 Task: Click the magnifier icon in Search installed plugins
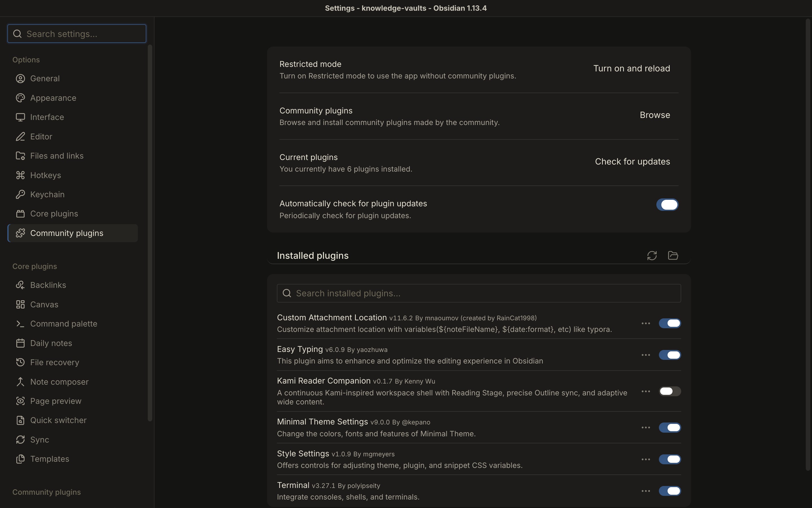point(287,293)
